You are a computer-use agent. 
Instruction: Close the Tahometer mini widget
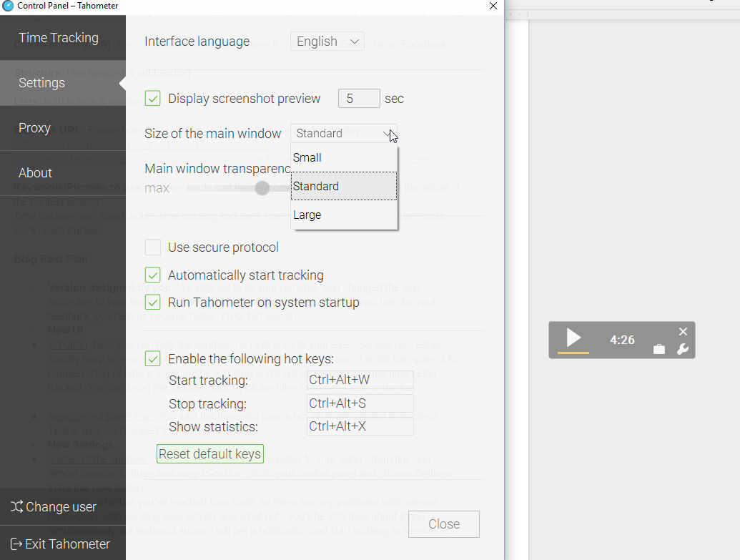tap(683, 331)
